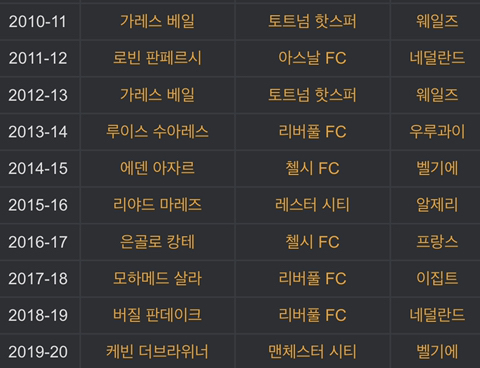Click 레스터 시티 club link

tap(312, 205)
